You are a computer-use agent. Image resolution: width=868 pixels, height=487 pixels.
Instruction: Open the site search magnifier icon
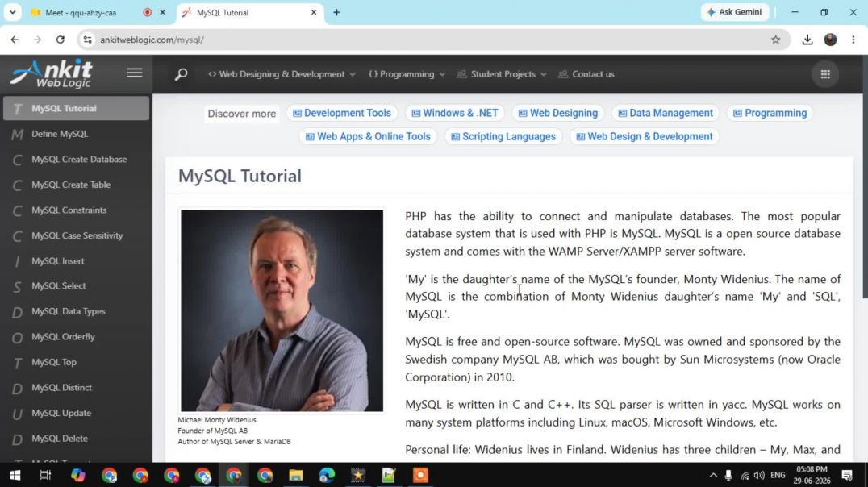point(181,74)
